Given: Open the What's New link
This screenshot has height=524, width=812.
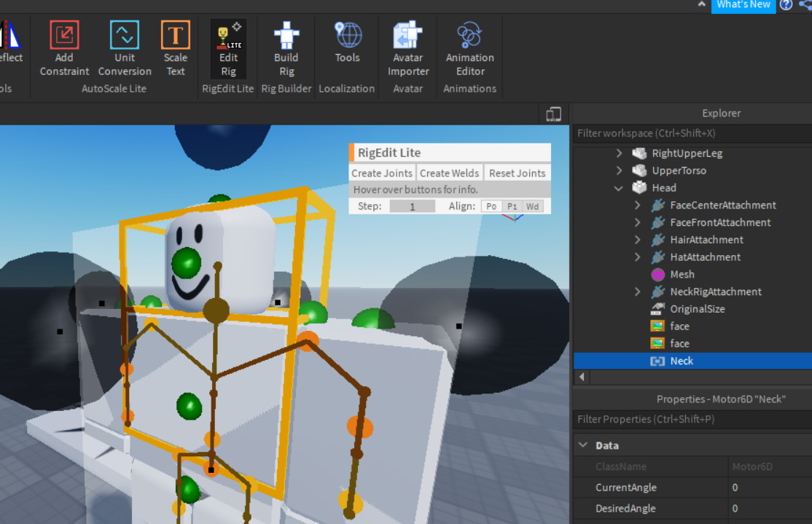Looking at the screenshot, I should pos(743,5).
